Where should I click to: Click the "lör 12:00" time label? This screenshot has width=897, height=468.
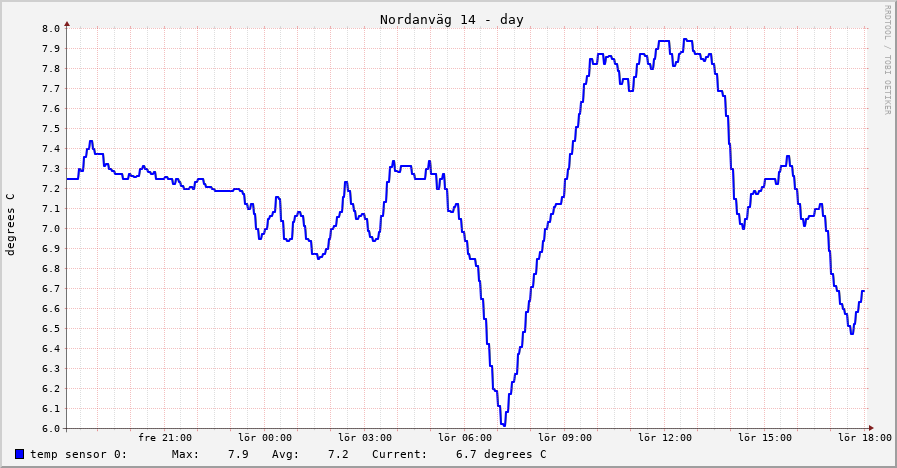point(665,437)
